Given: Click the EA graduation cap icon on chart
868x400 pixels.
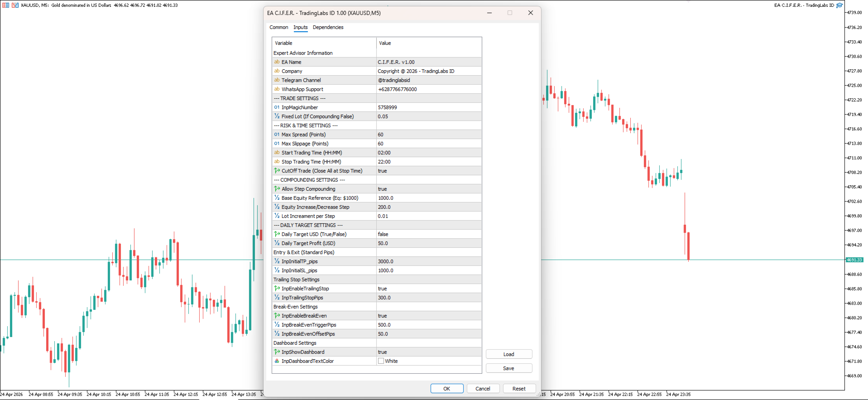Looking at the screenshot, I should (839, 5).
